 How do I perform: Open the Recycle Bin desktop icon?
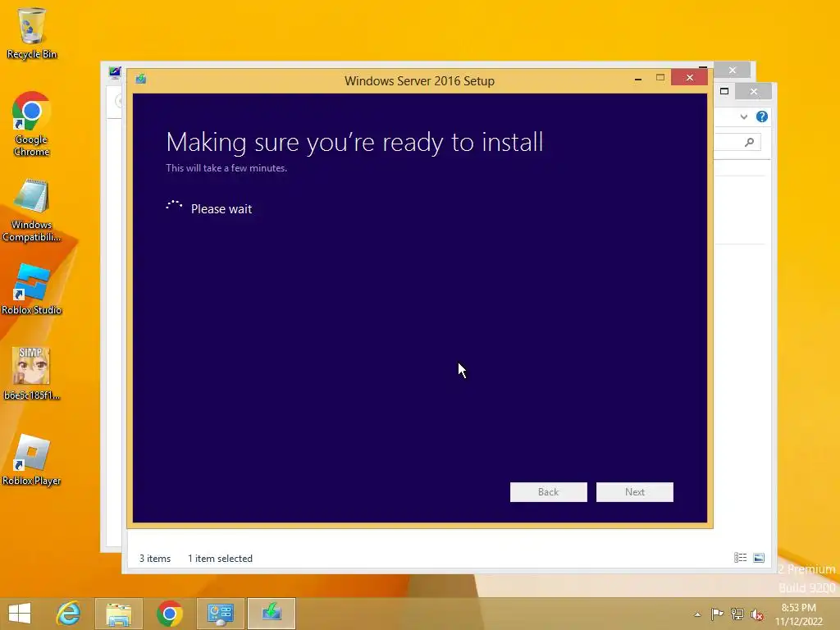[32, 33]
